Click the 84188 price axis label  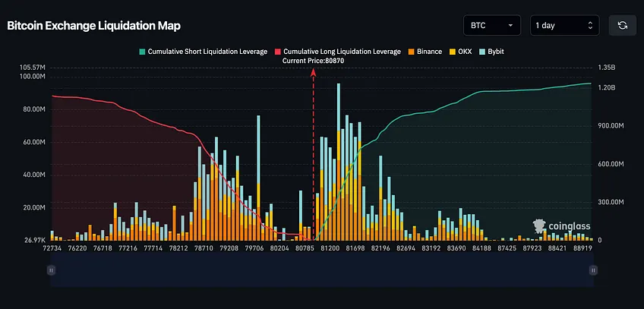tap(482, 249)
